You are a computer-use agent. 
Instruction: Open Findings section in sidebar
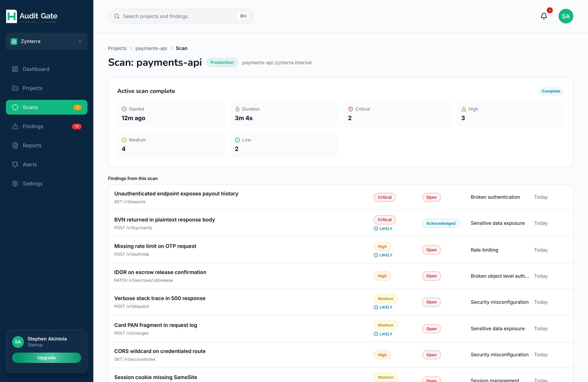click(x=47, y=126)
